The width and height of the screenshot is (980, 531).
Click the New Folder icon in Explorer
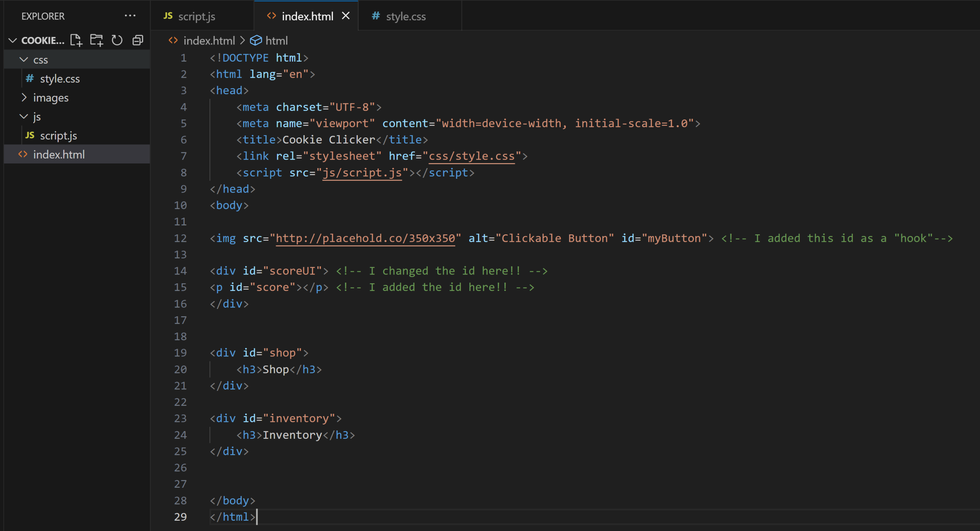pos(96,40)
